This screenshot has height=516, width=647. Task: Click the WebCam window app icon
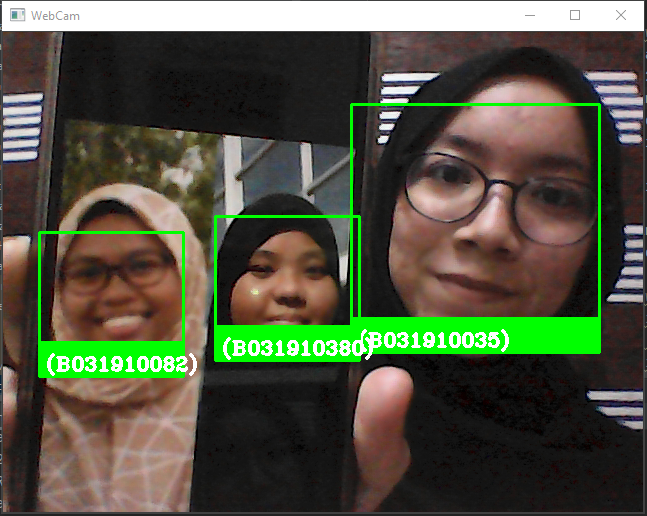(x=17, y=15)
